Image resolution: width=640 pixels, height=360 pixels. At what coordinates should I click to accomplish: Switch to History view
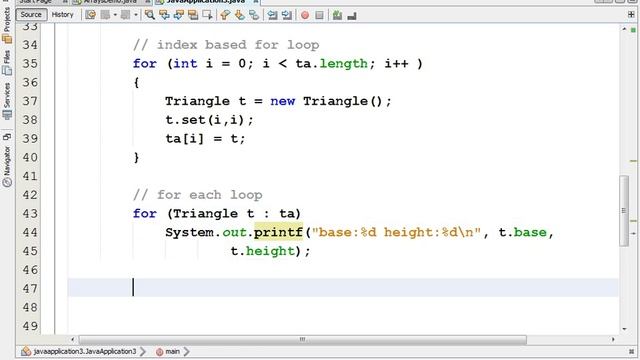tap(62, 15)
